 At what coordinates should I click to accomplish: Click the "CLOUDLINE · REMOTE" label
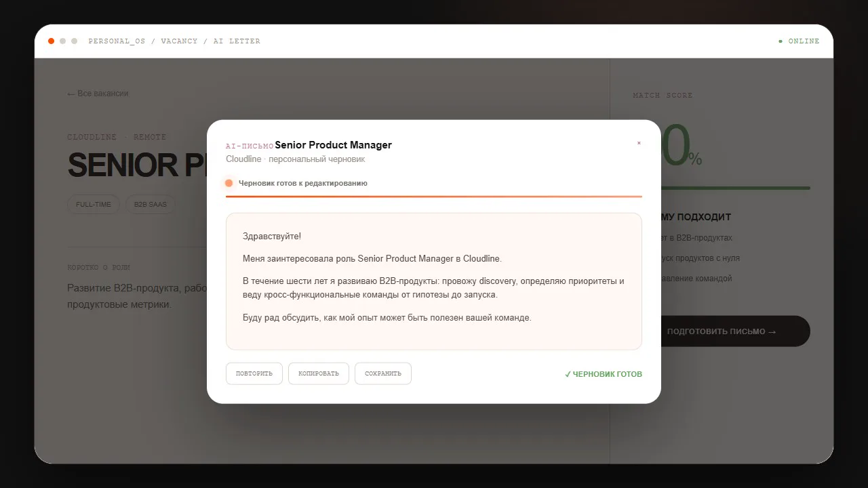pos(117,137)
